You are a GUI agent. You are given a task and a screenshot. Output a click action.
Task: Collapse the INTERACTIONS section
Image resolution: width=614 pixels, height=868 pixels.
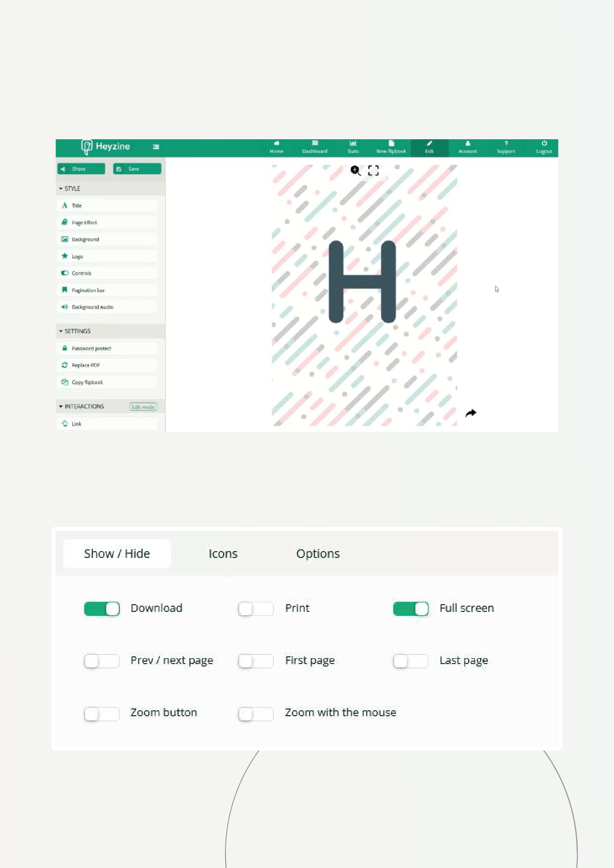[x=81, y=406]
